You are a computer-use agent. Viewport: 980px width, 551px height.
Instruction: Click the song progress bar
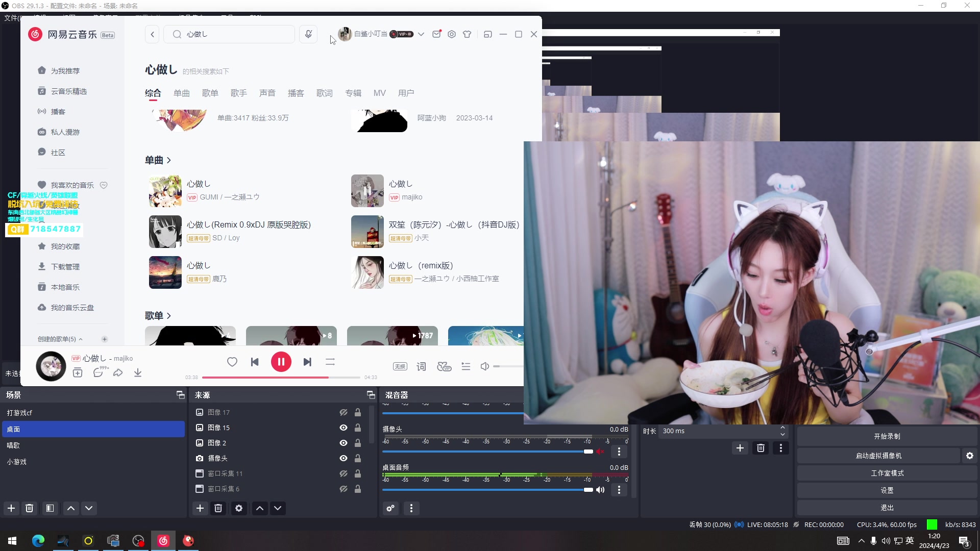click(x=281, y=378)
